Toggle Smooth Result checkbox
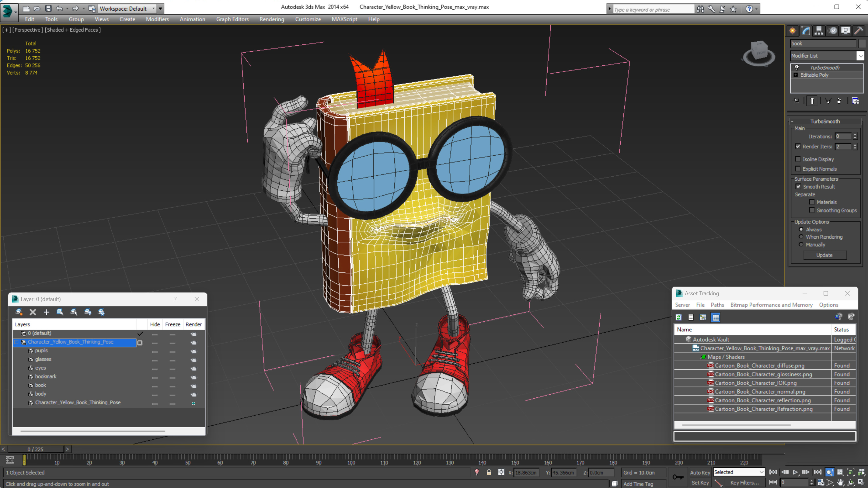Viewport: 868px width, 488px height. pyautogui.click(x=798, y=186)
